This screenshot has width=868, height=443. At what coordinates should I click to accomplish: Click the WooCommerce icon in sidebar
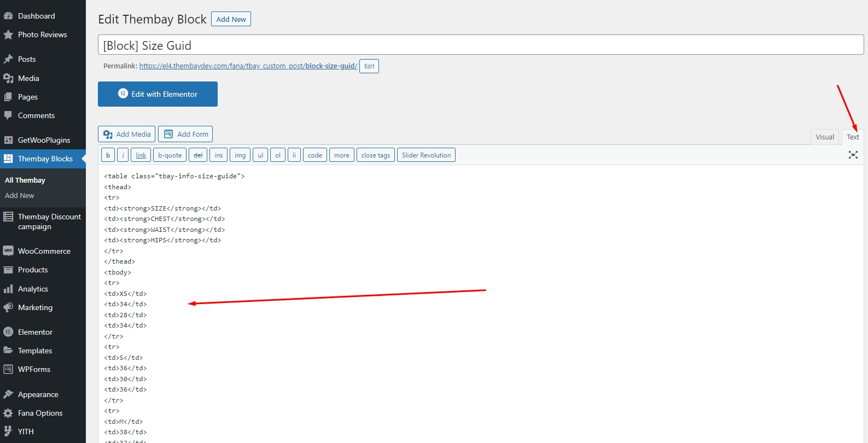tap(8, 251)
